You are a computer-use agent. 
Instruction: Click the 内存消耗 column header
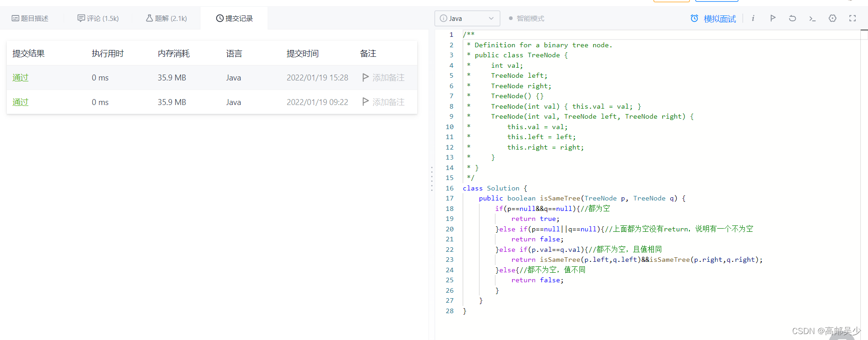(x=174, y=54)
